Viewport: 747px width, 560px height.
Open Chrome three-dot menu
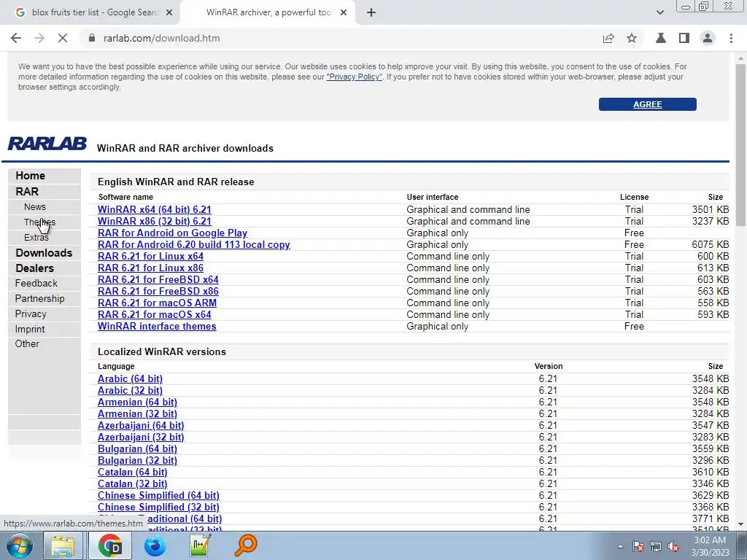coord(731,38)
